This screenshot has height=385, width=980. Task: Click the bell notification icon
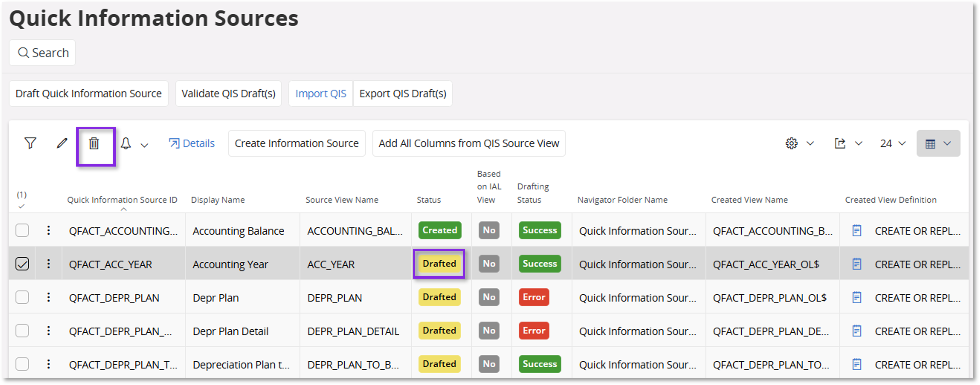(x=126, y=143)
